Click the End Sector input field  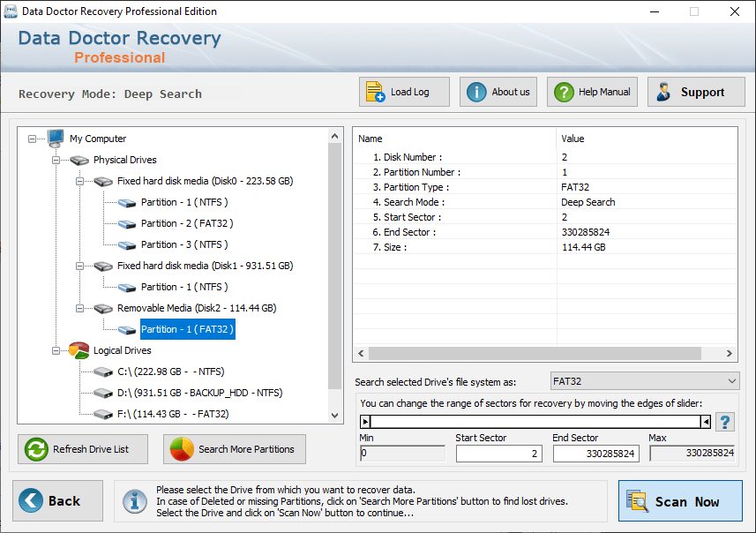coord(596,454)
